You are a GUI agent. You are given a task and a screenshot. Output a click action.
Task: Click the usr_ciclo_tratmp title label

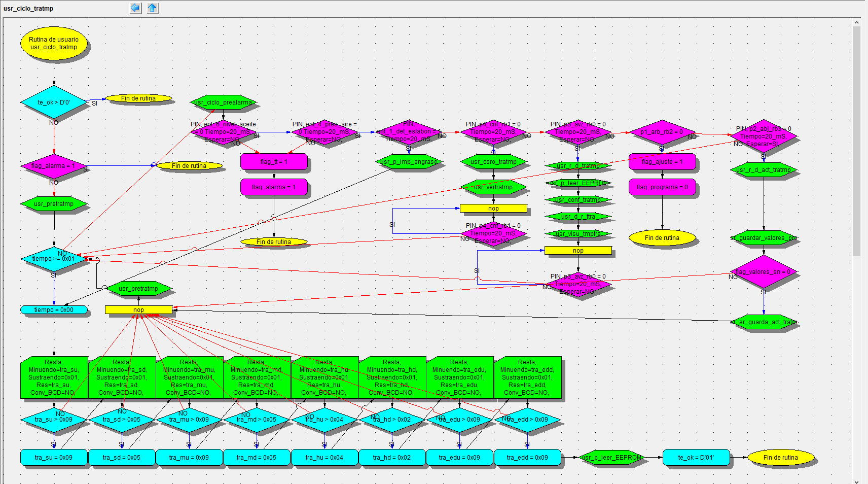pyautogui.click(x=28, y=9)
